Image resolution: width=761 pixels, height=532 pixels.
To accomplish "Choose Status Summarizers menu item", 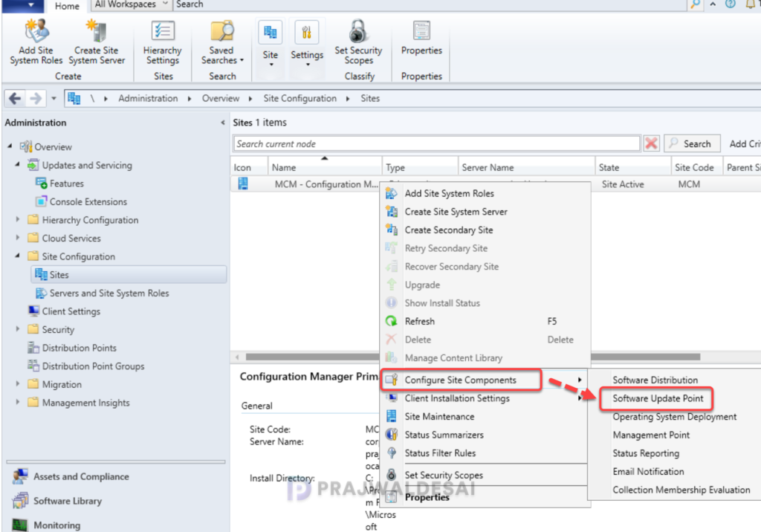I will tap(485, 435).
